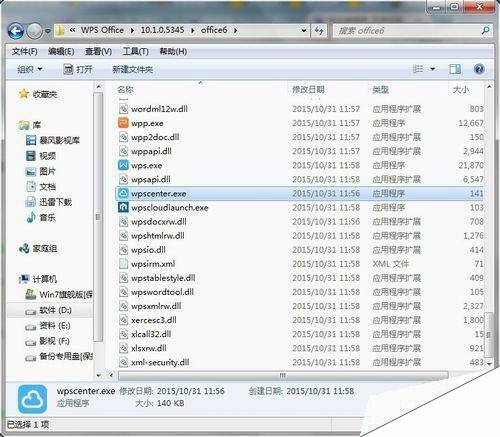Click the Forward navigation arrow
Screen dimensions: 500x437
[34, 31]
